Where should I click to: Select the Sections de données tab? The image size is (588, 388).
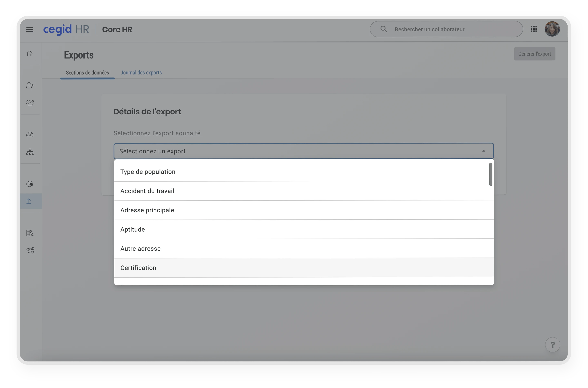click(x=87, y=72)
